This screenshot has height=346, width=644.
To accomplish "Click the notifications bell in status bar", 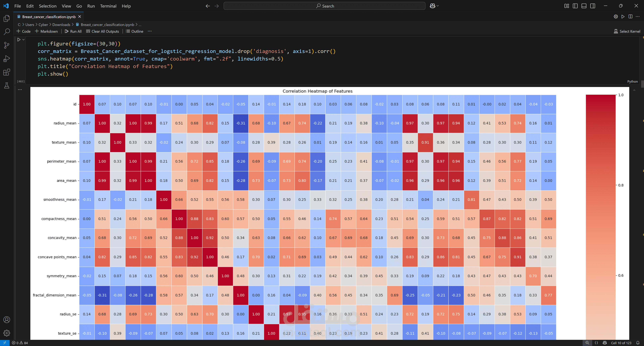I will click(638, 343).
